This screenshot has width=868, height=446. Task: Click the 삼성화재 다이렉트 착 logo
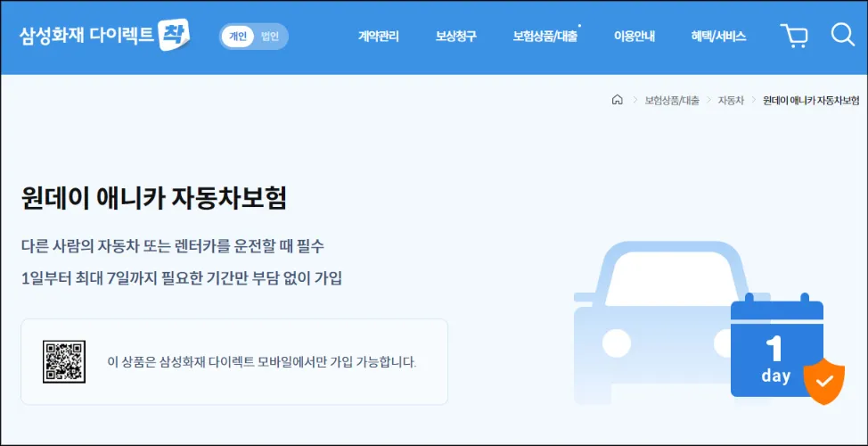tap(104, 36)
